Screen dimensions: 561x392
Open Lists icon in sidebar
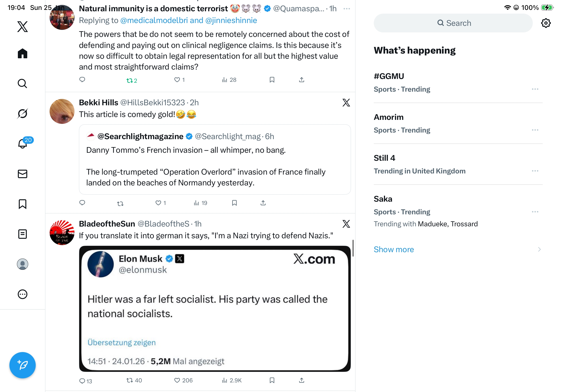tap(23, 234)
